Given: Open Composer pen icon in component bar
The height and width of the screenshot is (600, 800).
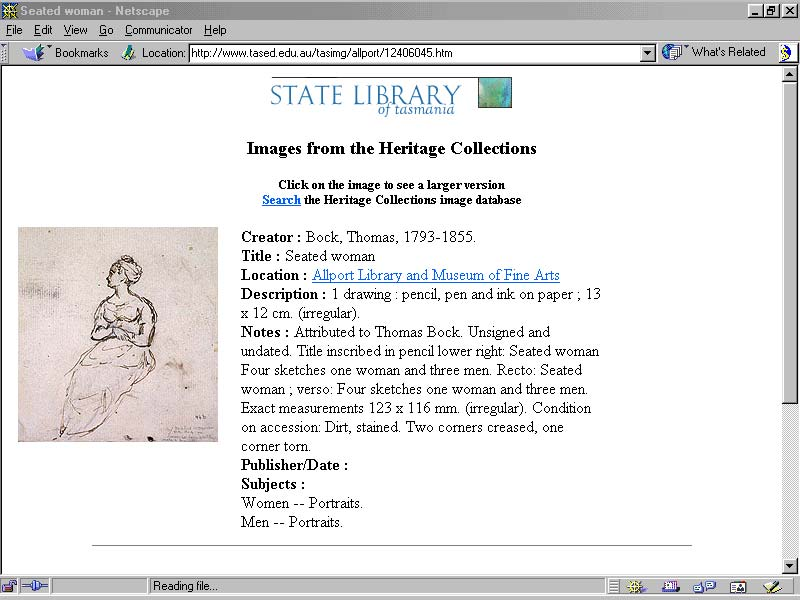Looking at the screenshot, I should [x=772, y=586].
